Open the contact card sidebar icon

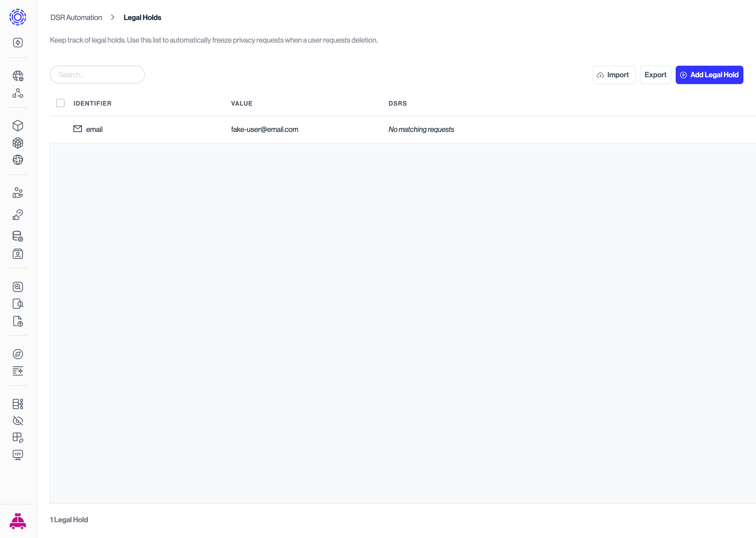tap(18, 254)
